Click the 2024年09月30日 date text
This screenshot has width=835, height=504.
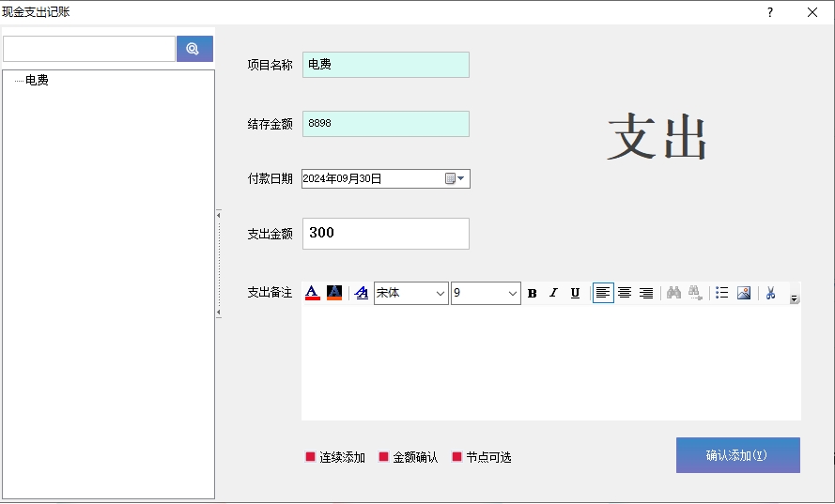342,179
